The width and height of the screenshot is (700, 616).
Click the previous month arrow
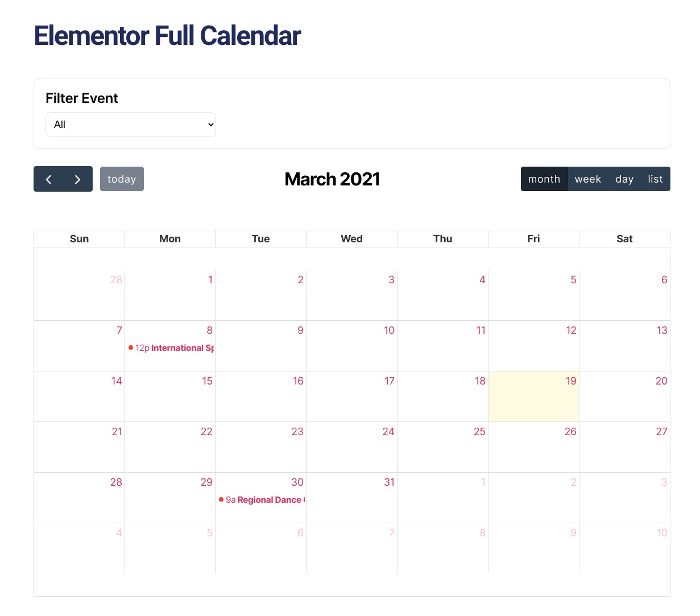click(49, 179)
